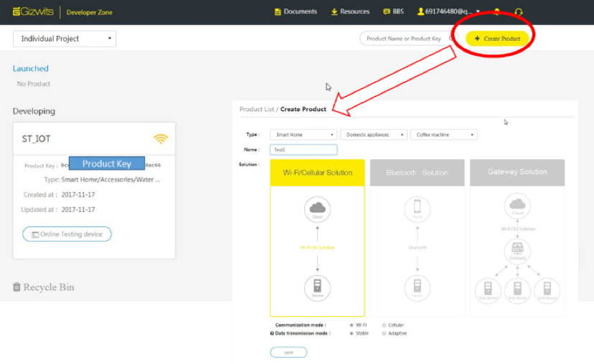Click the Cloud icon in Wi-Fi/Cellular Solution

(x=317, y=209)
